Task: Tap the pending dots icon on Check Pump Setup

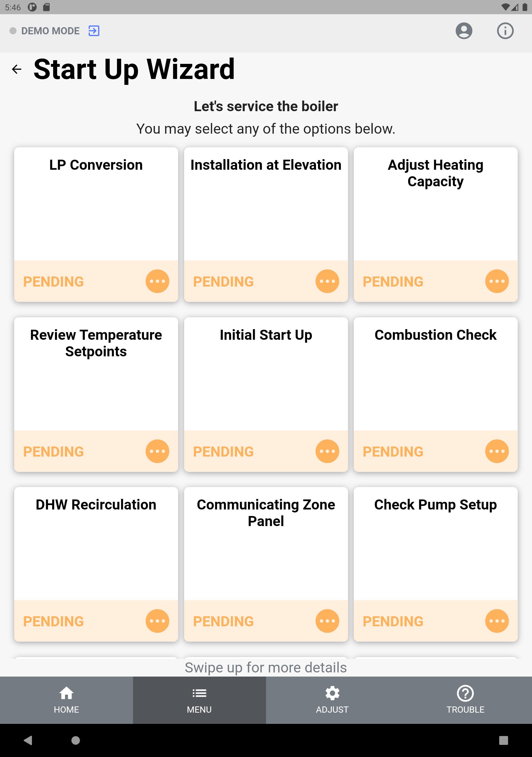Action: pos(497,621)
